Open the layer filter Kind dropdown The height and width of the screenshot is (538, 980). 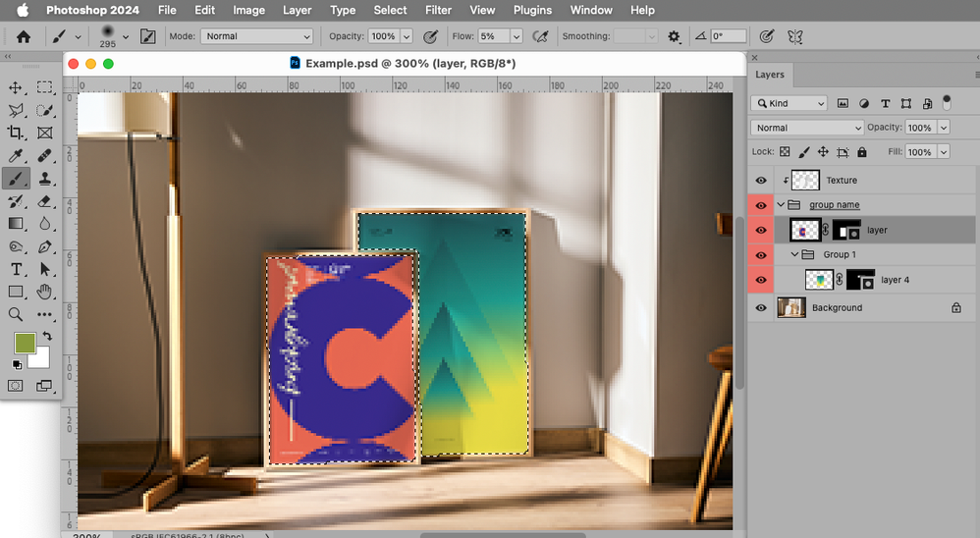point(789,103)
